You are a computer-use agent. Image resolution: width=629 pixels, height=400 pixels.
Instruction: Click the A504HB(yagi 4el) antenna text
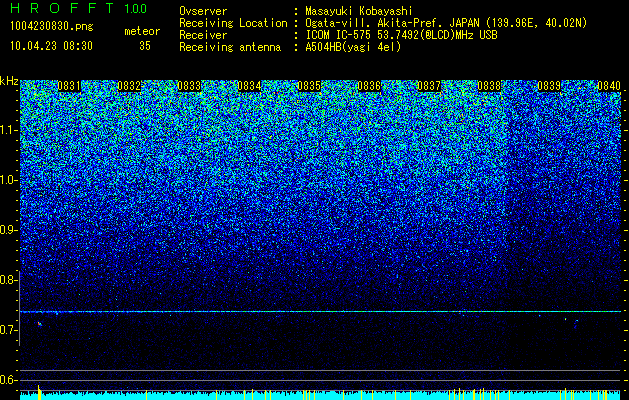353,47
